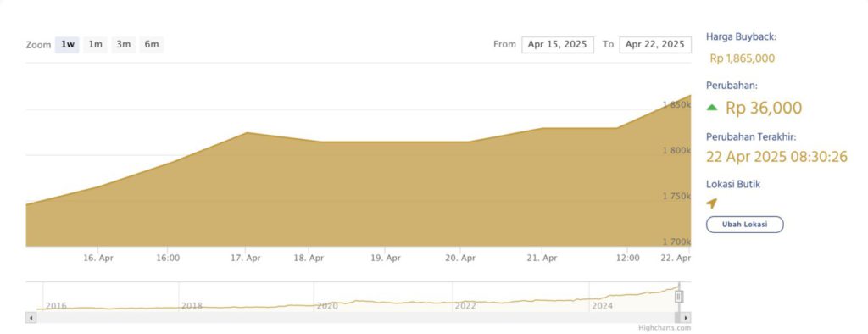Edit the To date field
This screenshot has height=334, width=868.
click(655, 44)
